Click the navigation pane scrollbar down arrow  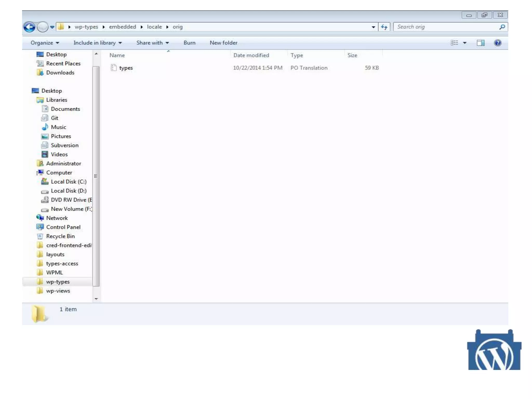pos(96,299)
